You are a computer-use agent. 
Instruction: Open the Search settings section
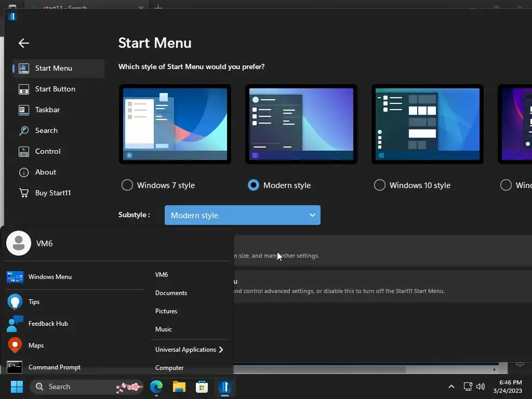(58, 130)
